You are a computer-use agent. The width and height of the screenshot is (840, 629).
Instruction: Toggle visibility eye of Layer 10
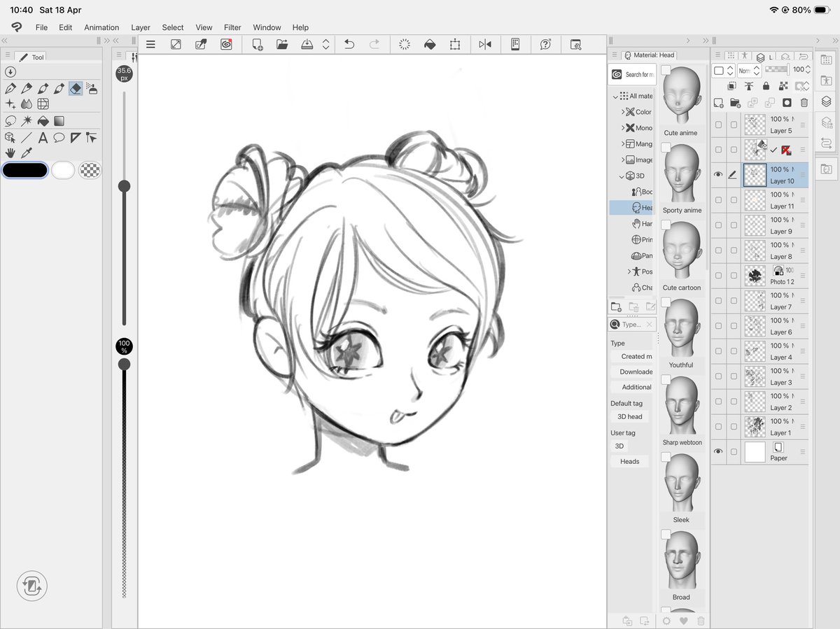pyautogui.click(x=718, y=175)
